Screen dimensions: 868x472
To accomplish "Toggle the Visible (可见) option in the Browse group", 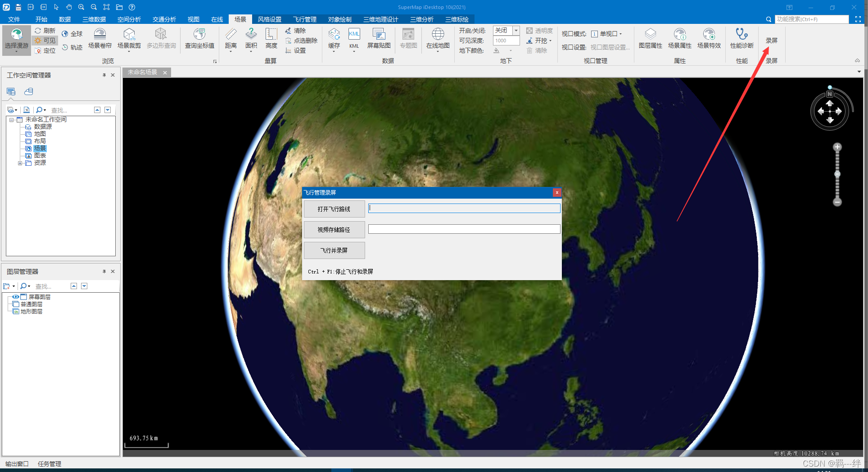I will tap(45, 41).
